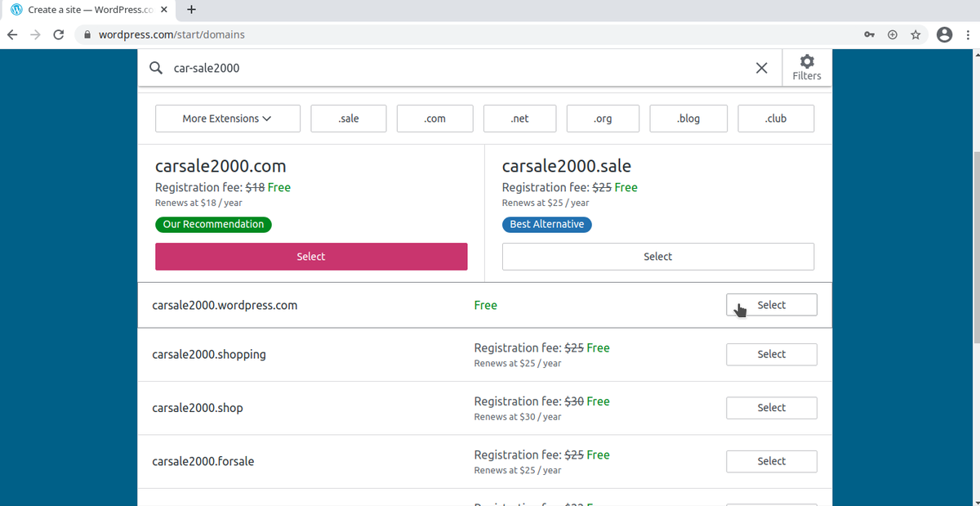980x506 pixels.
Task: Open the saved passwords key icon
Action: coord(870,34)
